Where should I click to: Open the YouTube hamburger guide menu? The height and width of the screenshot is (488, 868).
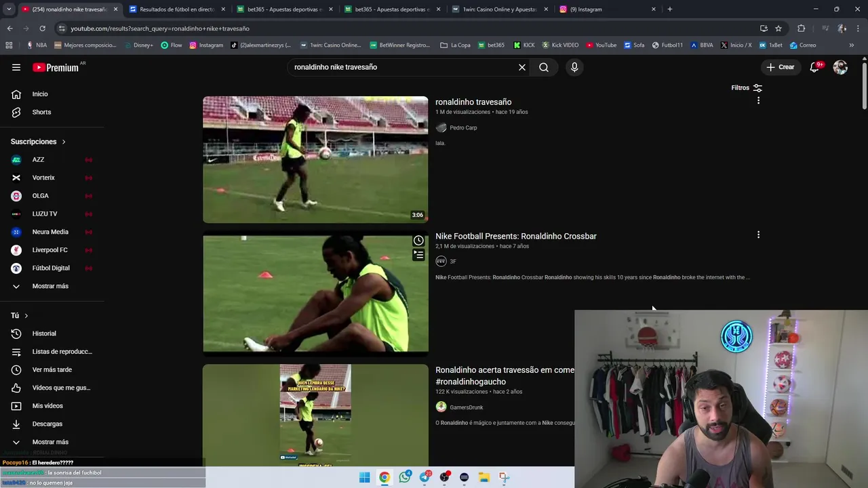[x=16, y=67]
